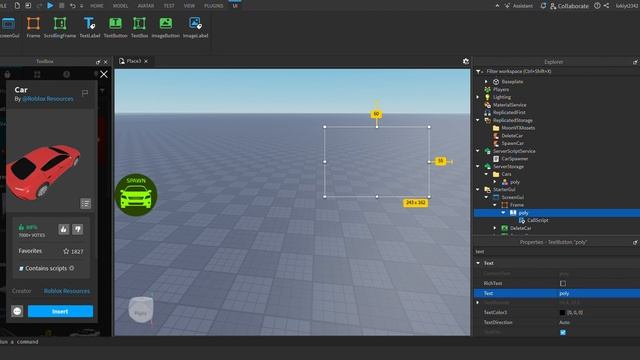Open the Car model hierarchy list icon
The image size is (640, 360).
click(x=85, y=203)
